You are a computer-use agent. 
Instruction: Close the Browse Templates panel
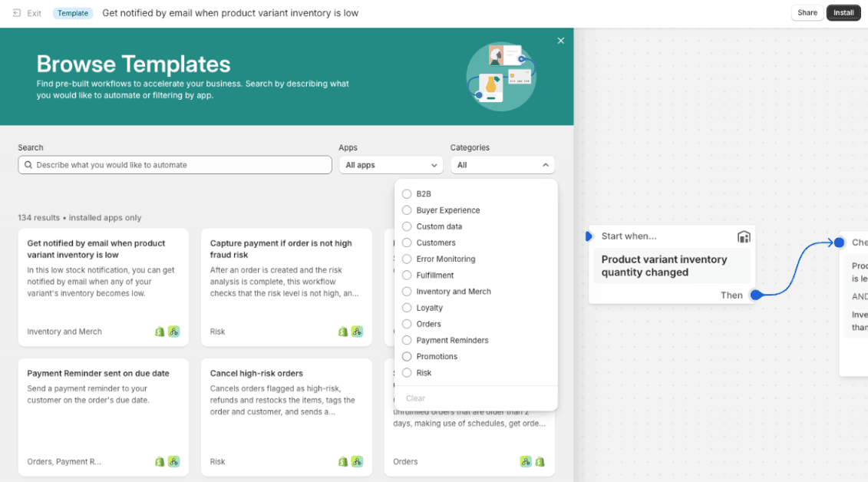[560, 41]
